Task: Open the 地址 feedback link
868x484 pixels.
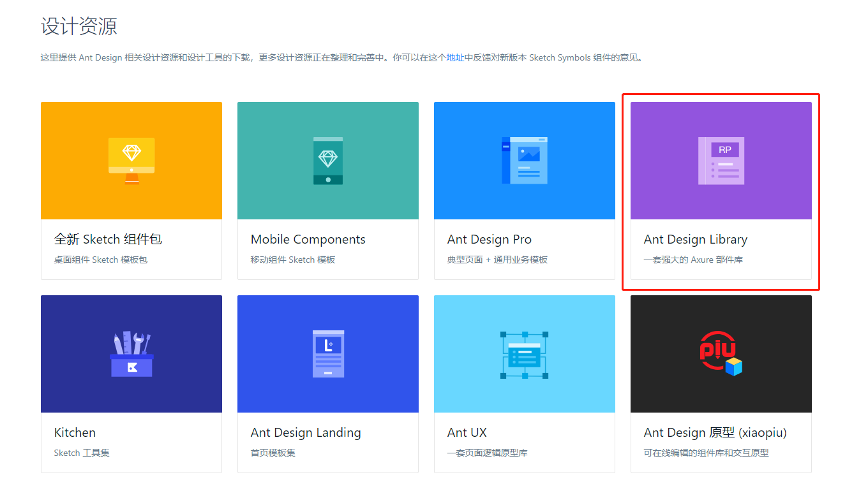Action: point(455,57)
